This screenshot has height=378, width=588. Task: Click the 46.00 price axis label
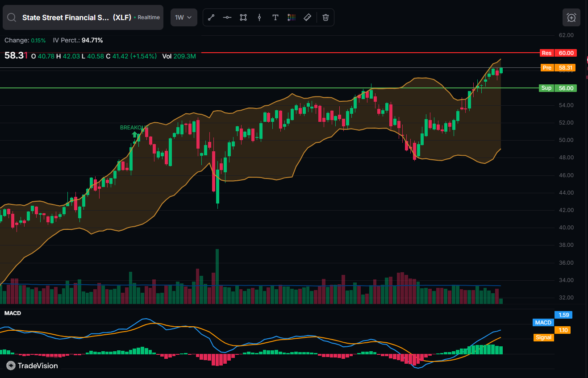tap(566, 175)
